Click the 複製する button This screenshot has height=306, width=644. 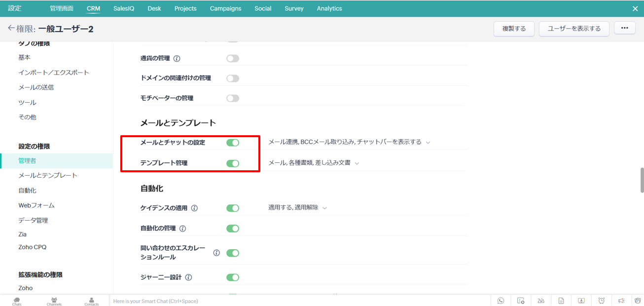(x=514, y=29)
